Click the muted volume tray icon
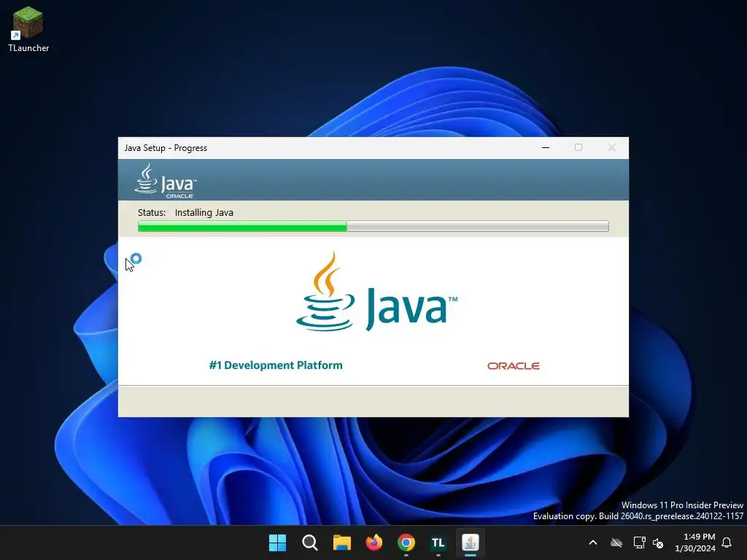The height and width of the screenshot is (560, 747). tap(658, 542)
